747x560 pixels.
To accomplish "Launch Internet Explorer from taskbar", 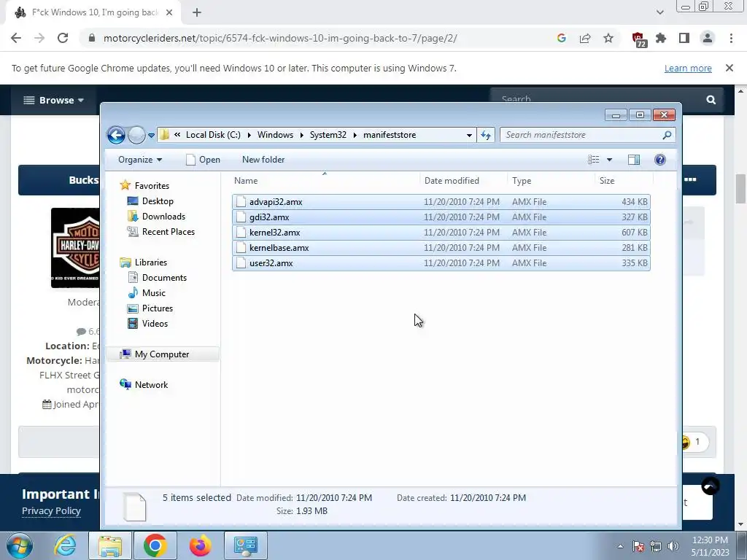I will pos(65,545).
